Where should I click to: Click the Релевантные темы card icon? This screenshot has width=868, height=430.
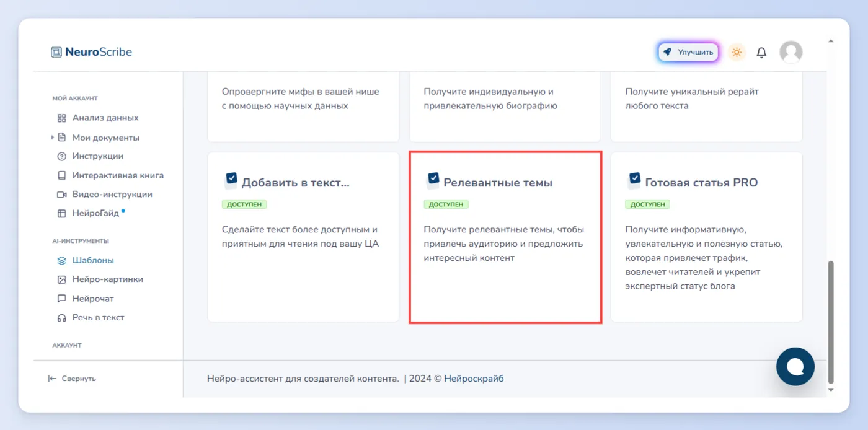click(x=432, y=181)
